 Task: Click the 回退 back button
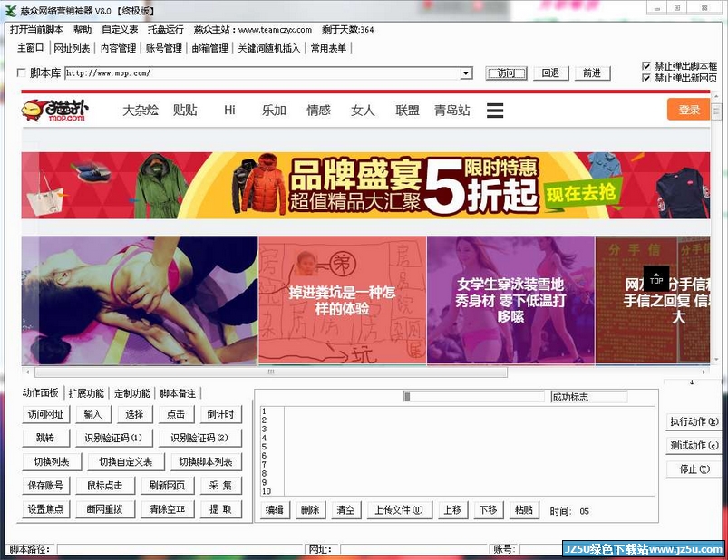point(550,73)
